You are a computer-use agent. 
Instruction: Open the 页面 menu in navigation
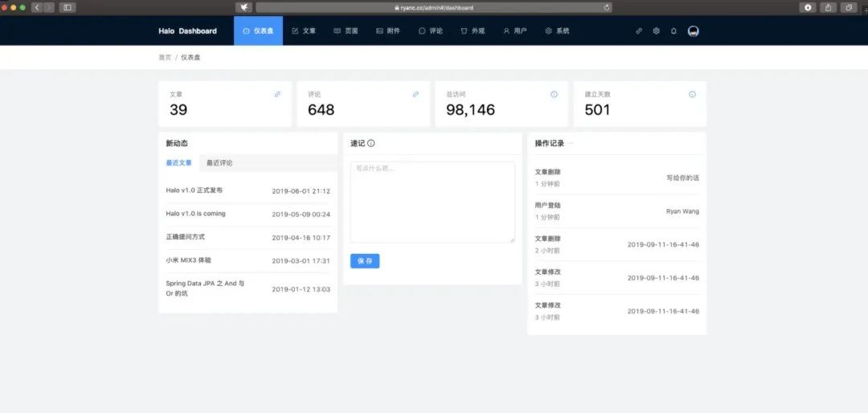(346, 31)
